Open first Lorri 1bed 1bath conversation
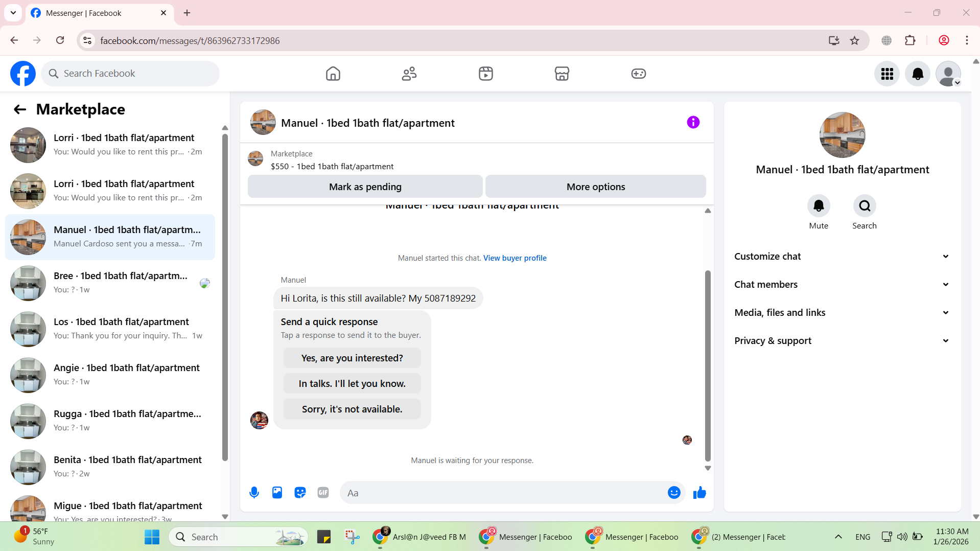The height and width of the screenshot is (551, 980). [x=110, y=145]
